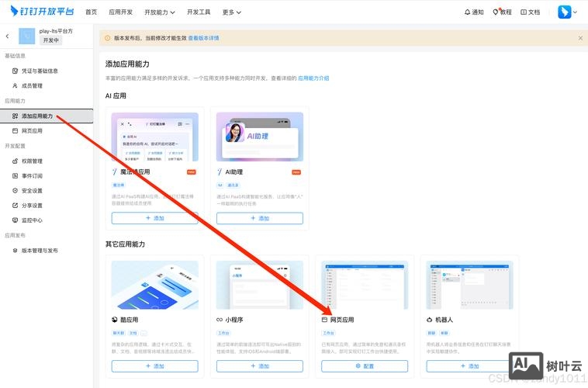This screenshot has width=588, height=388.
Task: Click the warning icon in the banner
Action: click(x=108, y=38)
